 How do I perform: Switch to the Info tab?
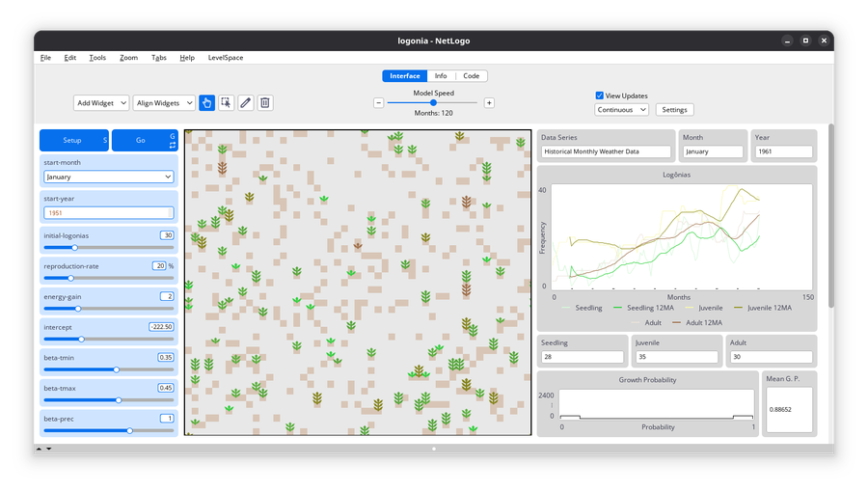pos(441,76)
